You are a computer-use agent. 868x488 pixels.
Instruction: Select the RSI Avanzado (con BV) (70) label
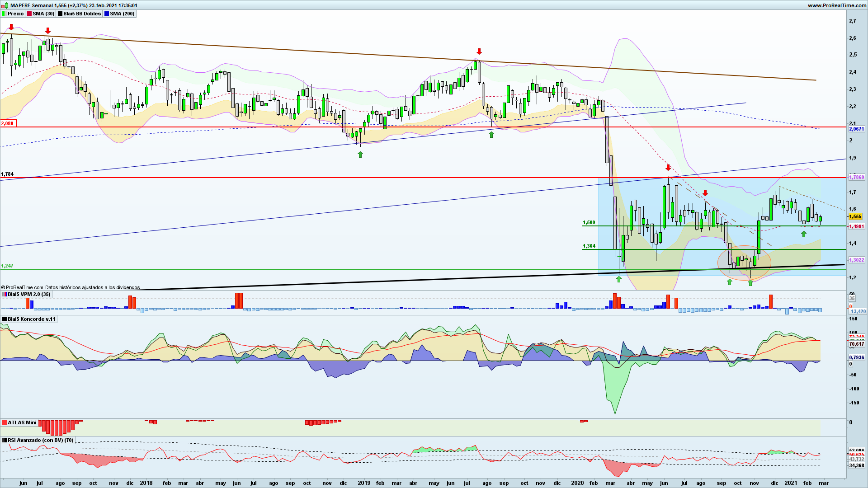click(38, 440)
